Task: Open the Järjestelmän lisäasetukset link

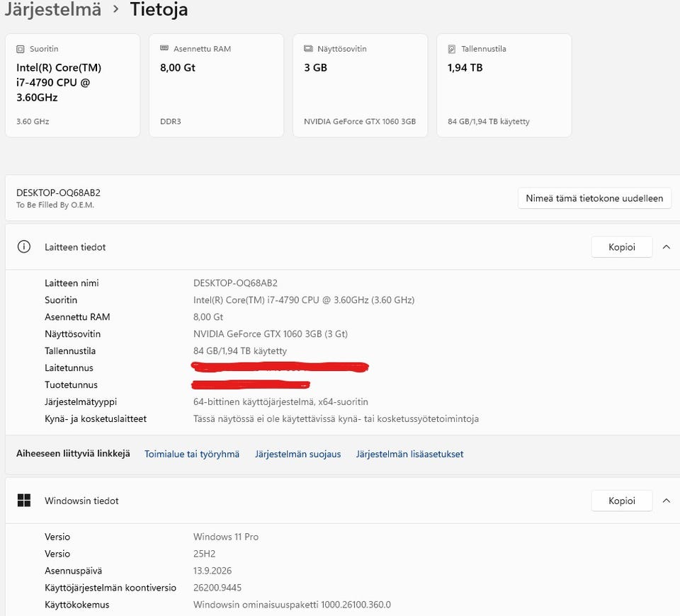Action: point(410,454)
